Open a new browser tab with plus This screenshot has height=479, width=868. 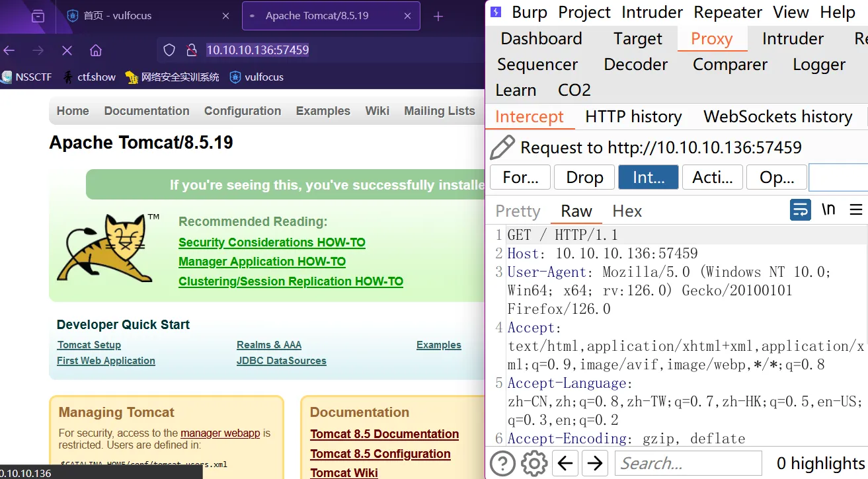click(x=438, y=17)
